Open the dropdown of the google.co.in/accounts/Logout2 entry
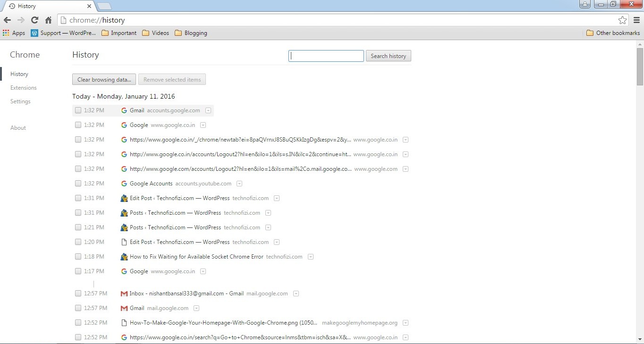This screenshot has height=344, width=644. pyautogui.click(x=406, y=154)
